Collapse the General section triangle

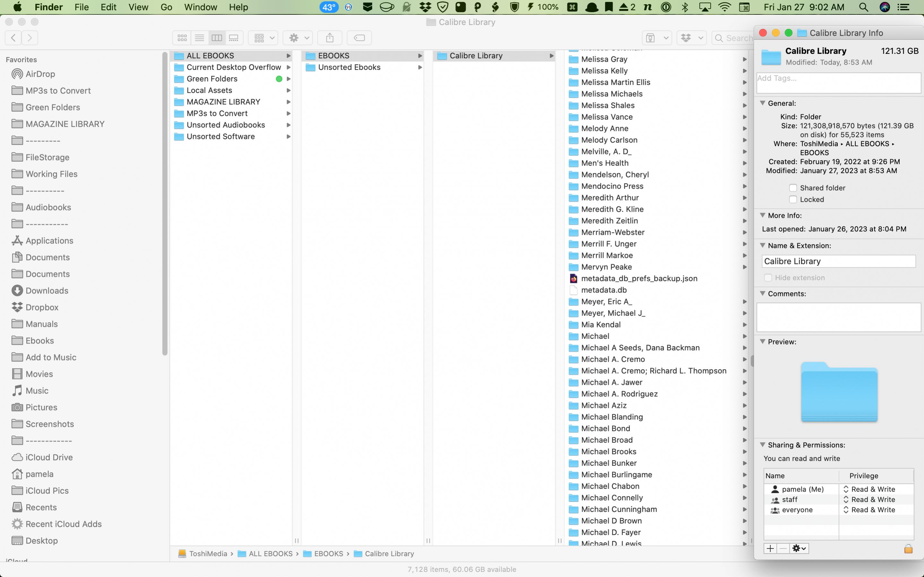763,103
